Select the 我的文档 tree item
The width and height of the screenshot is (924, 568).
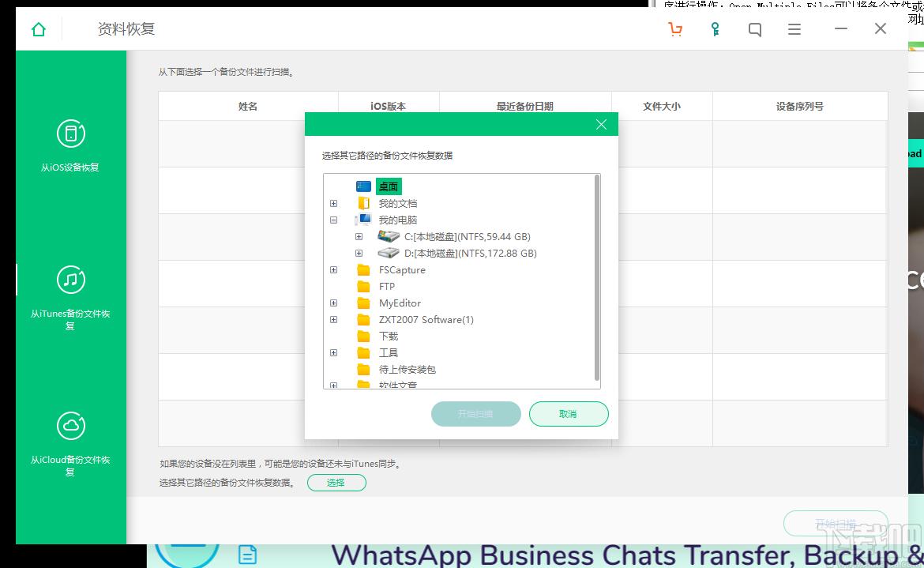click(398, 203)
